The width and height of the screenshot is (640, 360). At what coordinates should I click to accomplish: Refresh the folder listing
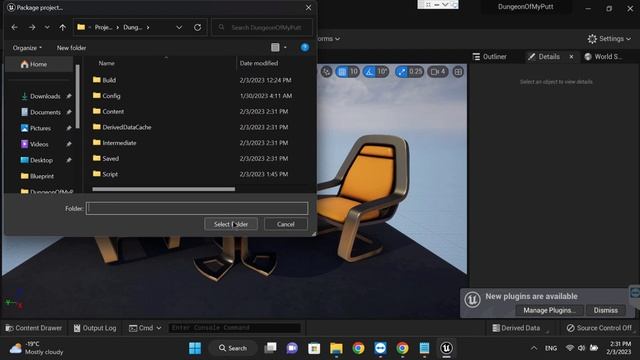click(198, 27)
